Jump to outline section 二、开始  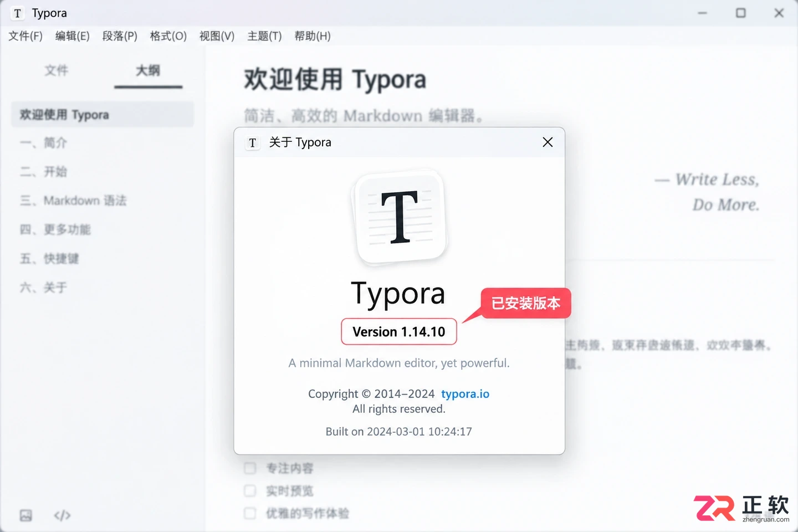43,172
